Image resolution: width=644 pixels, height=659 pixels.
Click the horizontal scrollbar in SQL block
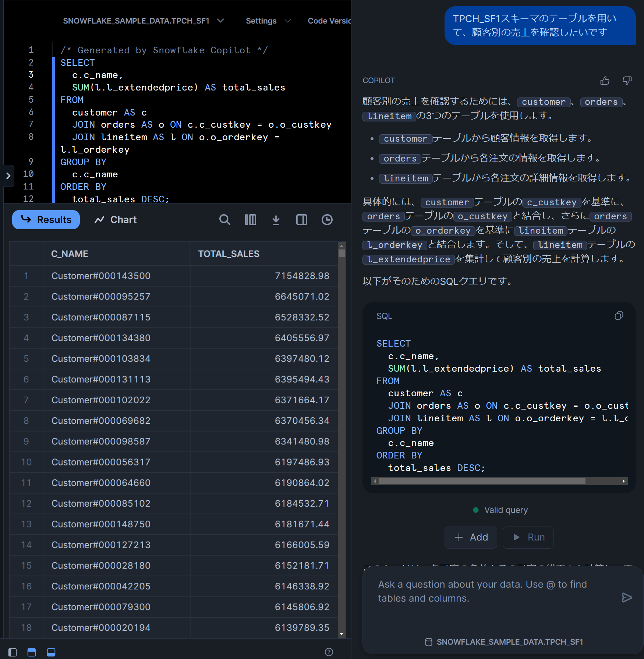(482, 481)
